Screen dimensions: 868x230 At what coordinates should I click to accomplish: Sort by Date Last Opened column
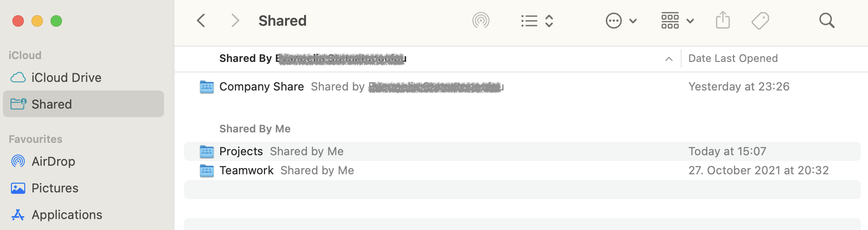coord(733,59)
